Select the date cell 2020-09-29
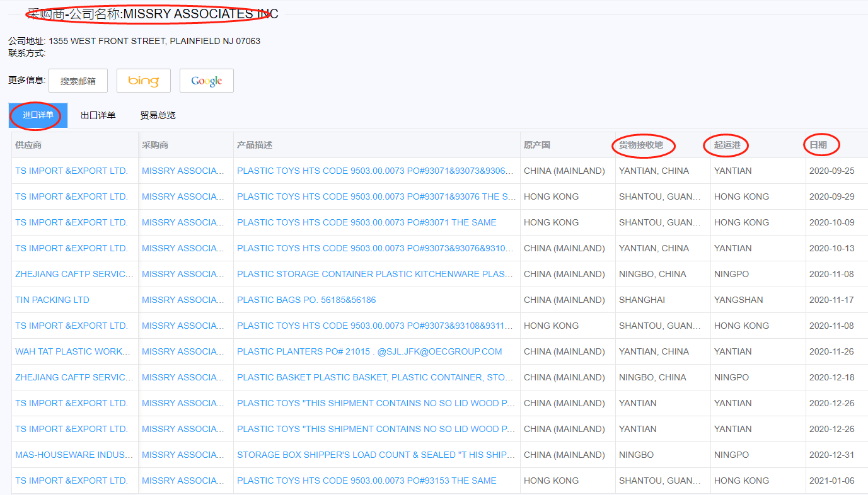The height and width of the screenshot is (495, 868). coord(832,196)
